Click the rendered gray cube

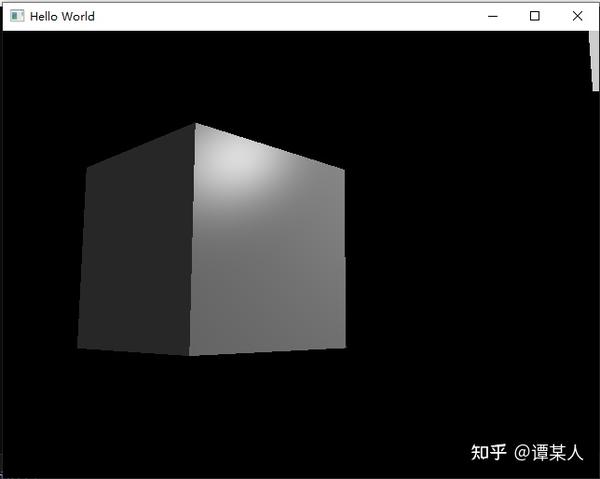[212, 240]
